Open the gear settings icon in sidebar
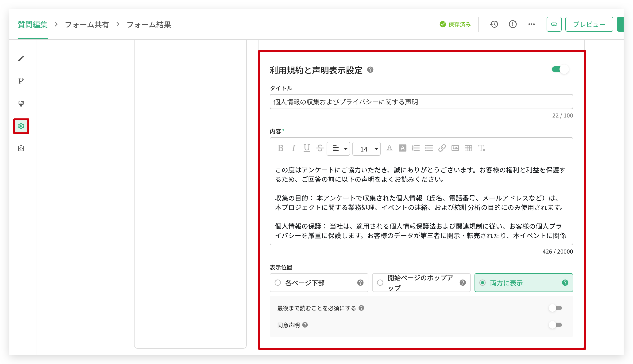Viewport: 633px width, 364px height. pos(21,126)
